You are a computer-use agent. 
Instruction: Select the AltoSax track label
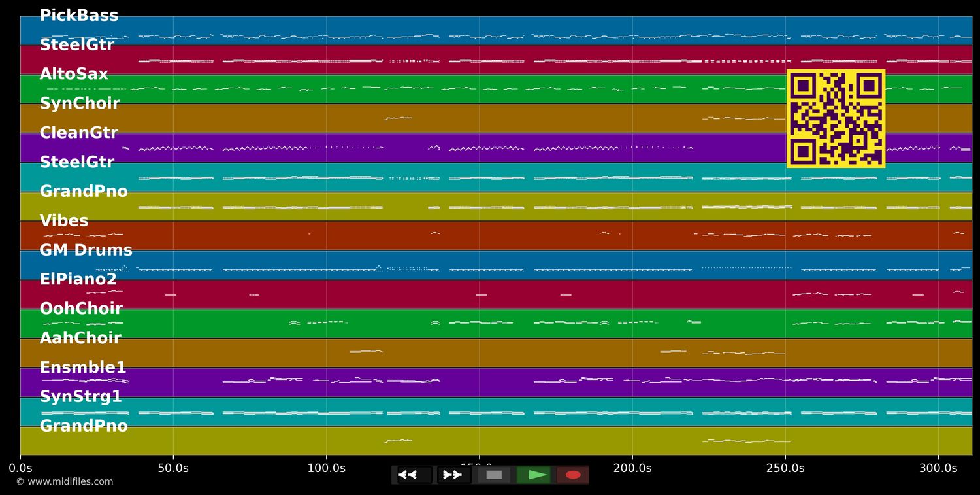[x=74, y=75]
